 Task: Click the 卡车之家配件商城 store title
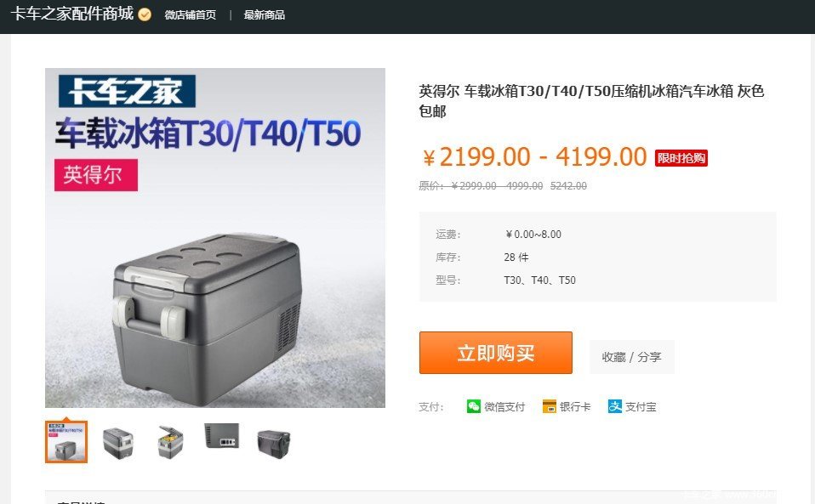(x=72, y=14)
